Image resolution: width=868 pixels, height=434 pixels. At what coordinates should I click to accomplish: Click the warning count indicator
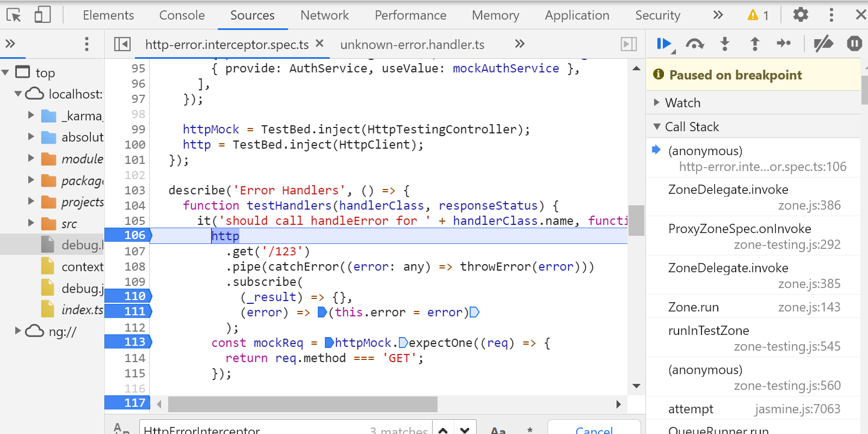758,15
